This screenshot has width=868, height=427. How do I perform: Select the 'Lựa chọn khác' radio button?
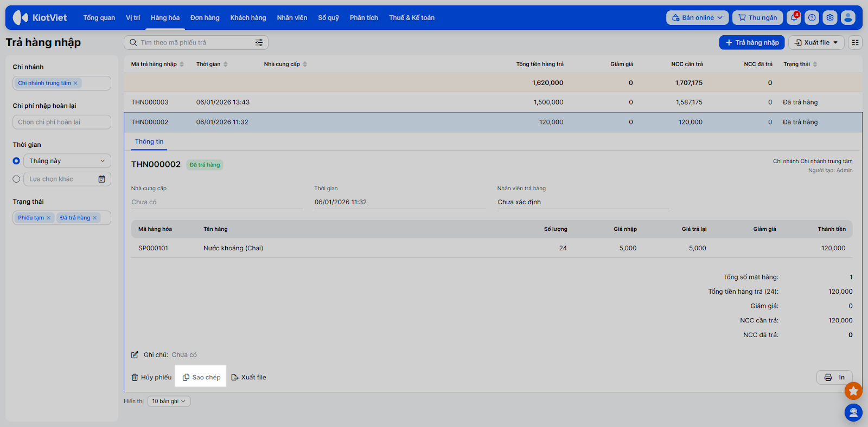[16, 179]
